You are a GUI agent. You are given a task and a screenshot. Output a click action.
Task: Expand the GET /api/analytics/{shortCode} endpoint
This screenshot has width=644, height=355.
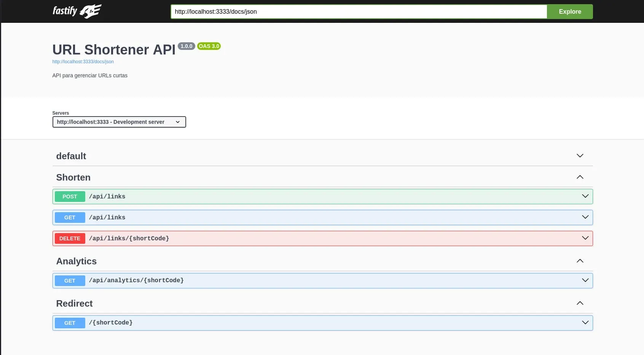click(x=585, y=280)
